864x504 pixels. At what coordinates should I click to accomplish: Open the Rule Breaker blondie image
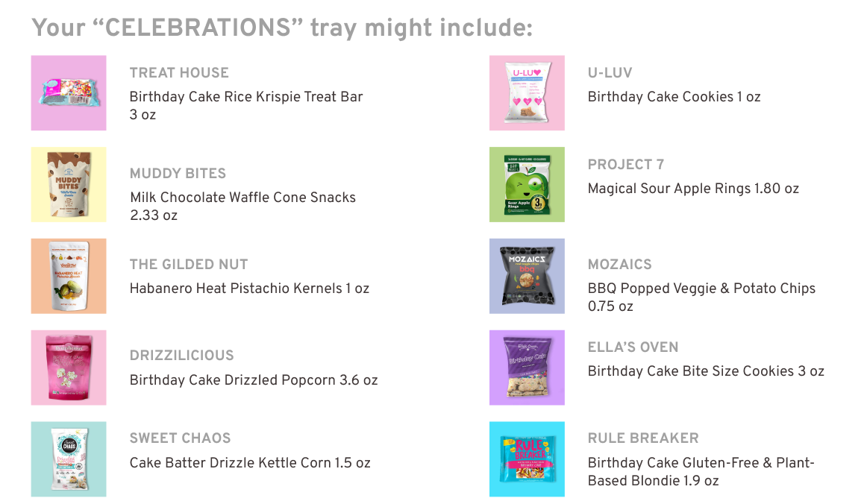(527, 459)
